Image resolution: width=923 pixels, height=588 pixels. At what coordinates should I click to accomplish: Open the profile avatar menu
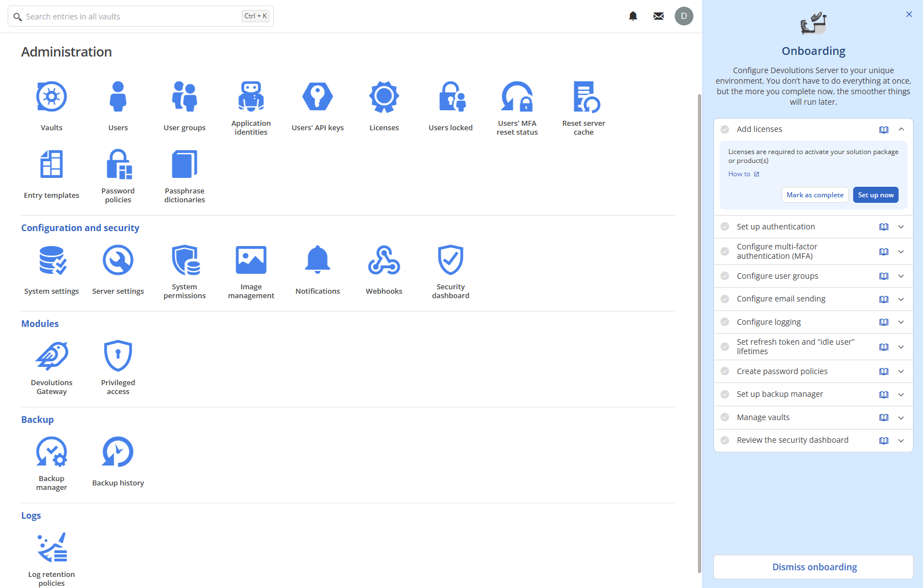[684, 16]
